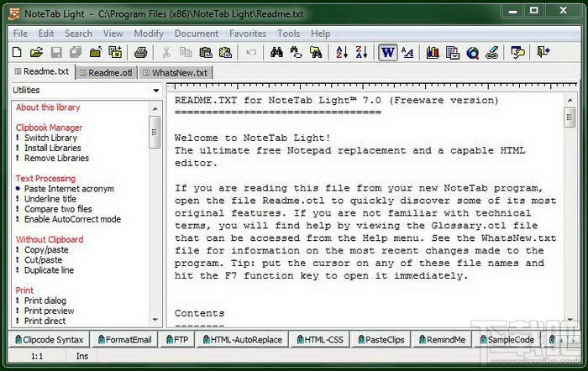
Task: Select the Print dialog clip
Action: coord(45,300)
